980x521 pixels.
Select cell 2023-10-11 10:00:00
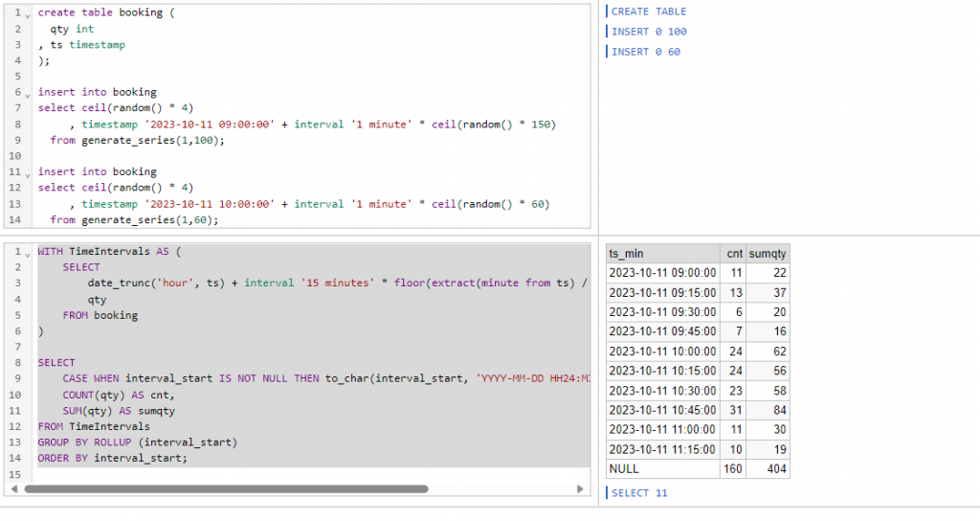tap(662, 351)
